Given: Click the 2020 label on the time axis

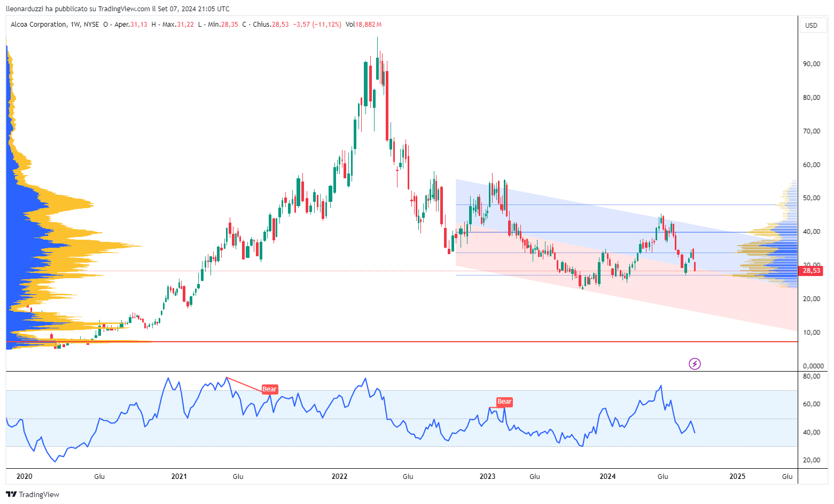Looking at the screenshot, I should tap(25, 477).
